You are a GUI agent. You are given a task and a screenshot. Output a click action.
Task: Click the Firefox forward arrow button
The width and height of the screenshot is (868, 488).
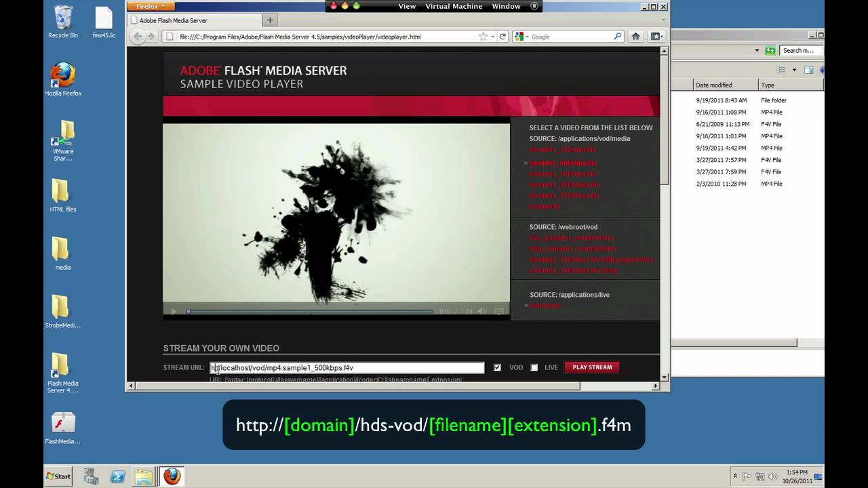(x=151, y=37)
